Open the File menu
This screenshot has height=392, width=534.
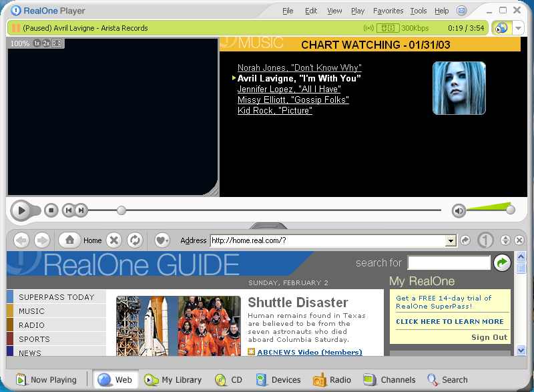pos(288,11)
